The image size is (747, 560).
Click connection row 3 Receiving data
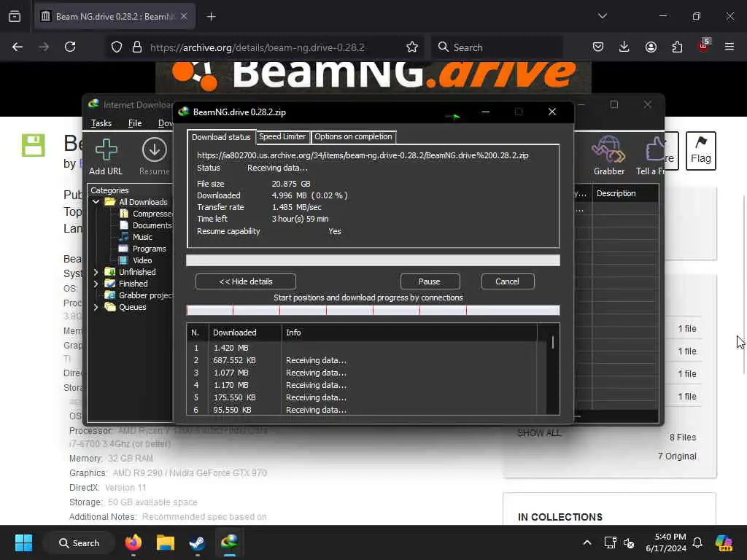pyautogui.click(x=362, y=373)
